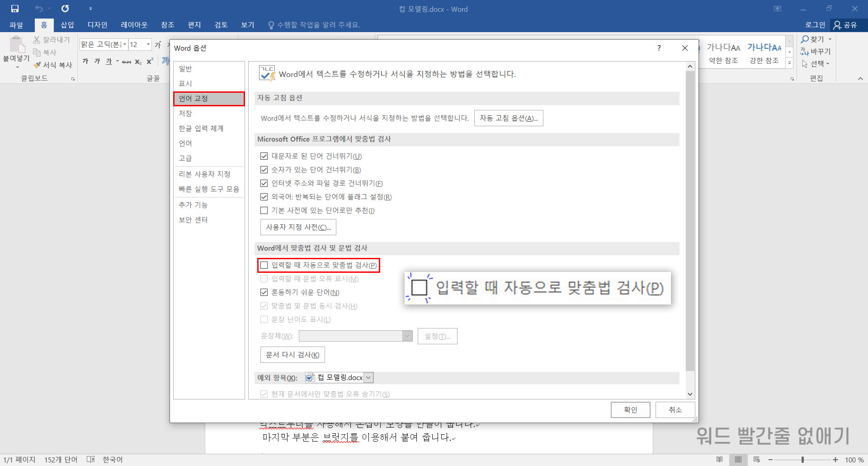
Task: Open the font size dropdown arrow
Action: point(148,44)
